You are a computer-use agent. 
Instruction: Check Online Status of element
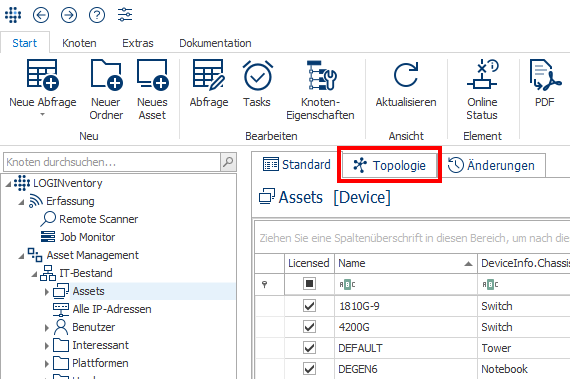pos(482,89)
